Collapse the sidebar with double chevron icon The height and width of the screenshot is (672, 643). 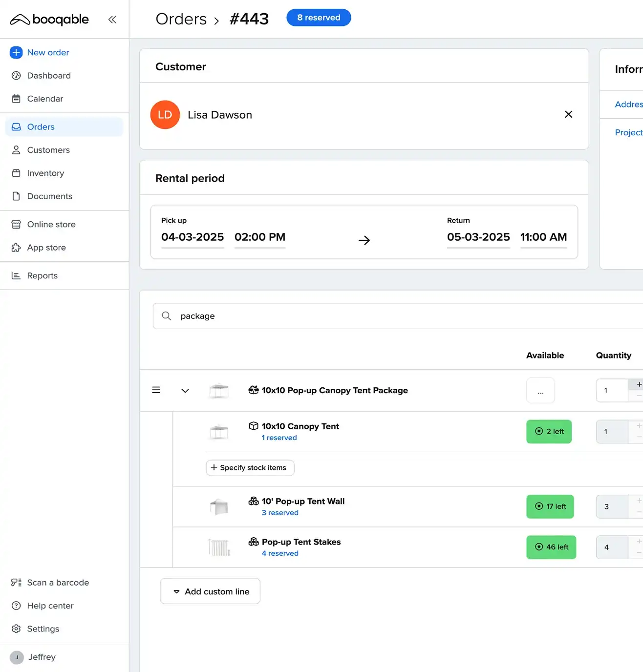pyautogui.click(x=112, y=20)
